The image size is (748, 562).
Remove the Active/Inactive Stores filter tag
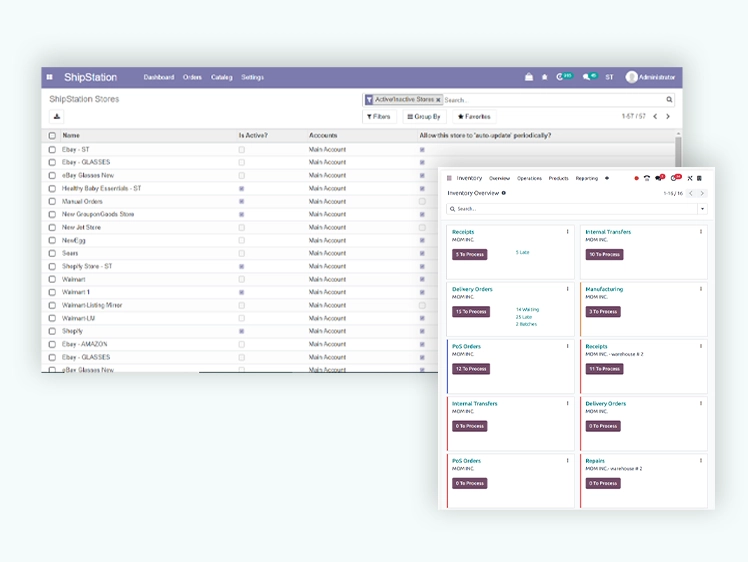(438, 100)
